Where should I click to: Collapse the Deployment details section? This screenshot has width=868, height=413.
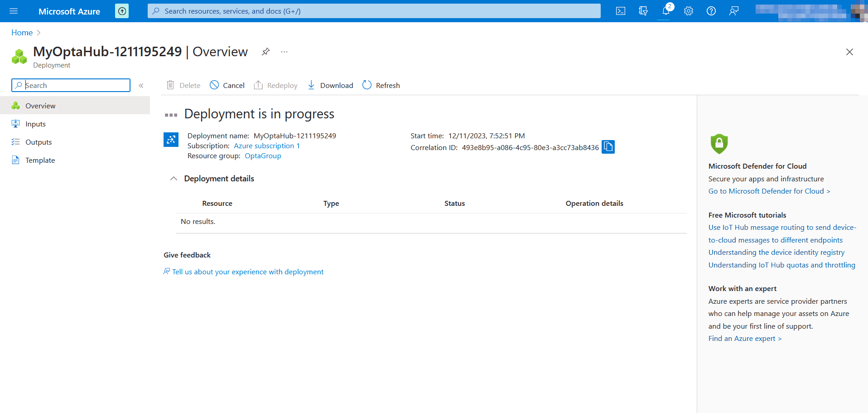(x=174, y=178)
